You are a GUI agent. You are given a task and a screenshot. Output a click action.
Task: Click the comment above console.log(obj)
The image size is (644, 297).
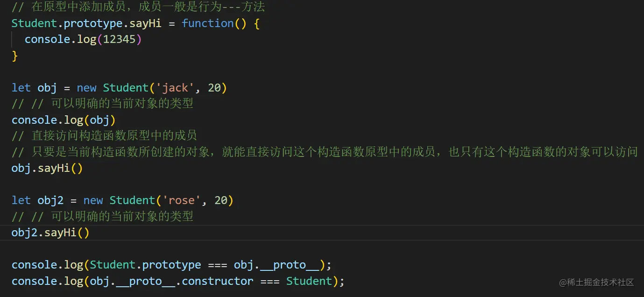pyautogui.click(x=102, y=104)
